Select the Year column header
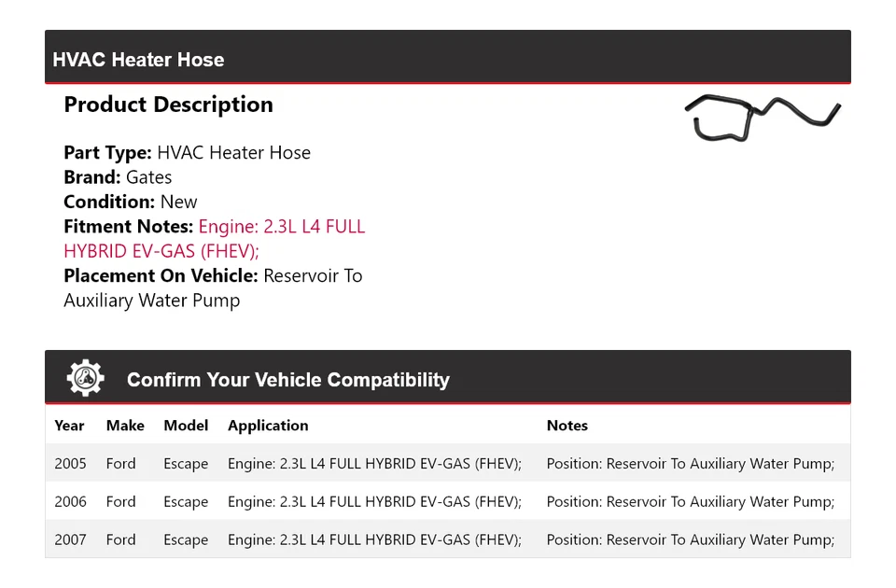The image size is (896, 588). pos(69,425)
